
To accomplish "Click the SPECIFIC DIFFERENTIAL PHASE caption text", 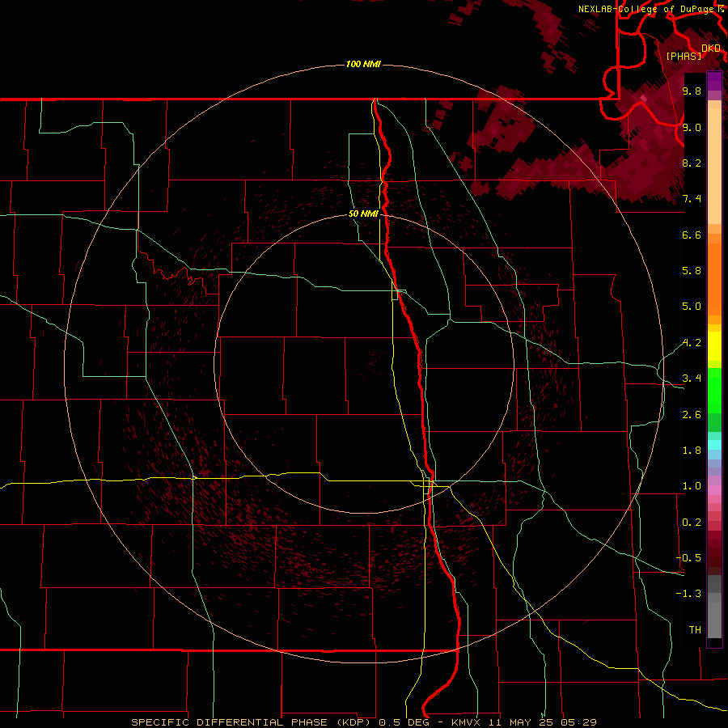I will pyautogui.click(x=228, y=722).
